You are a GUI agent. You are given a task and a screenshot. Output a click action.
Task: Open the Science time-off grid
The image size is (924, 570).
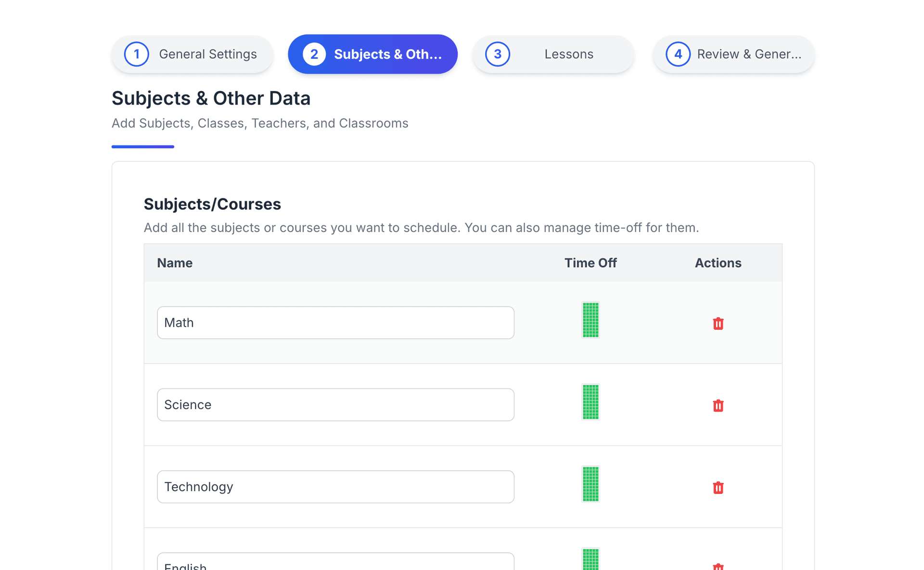point(590,402)
